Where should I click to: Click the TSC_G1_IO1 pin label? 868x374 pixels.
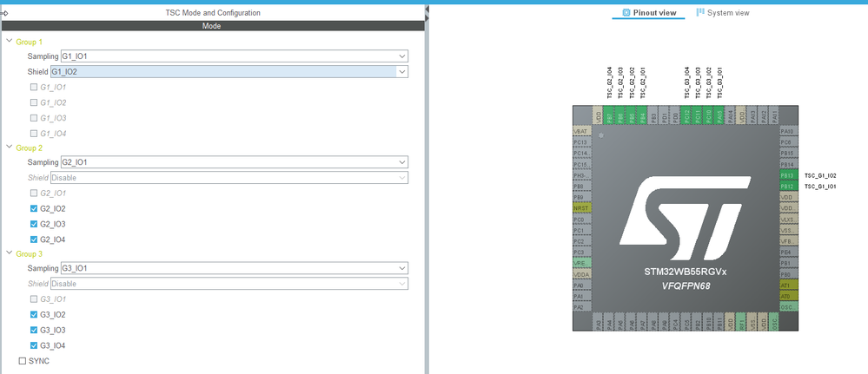point(820,187)
